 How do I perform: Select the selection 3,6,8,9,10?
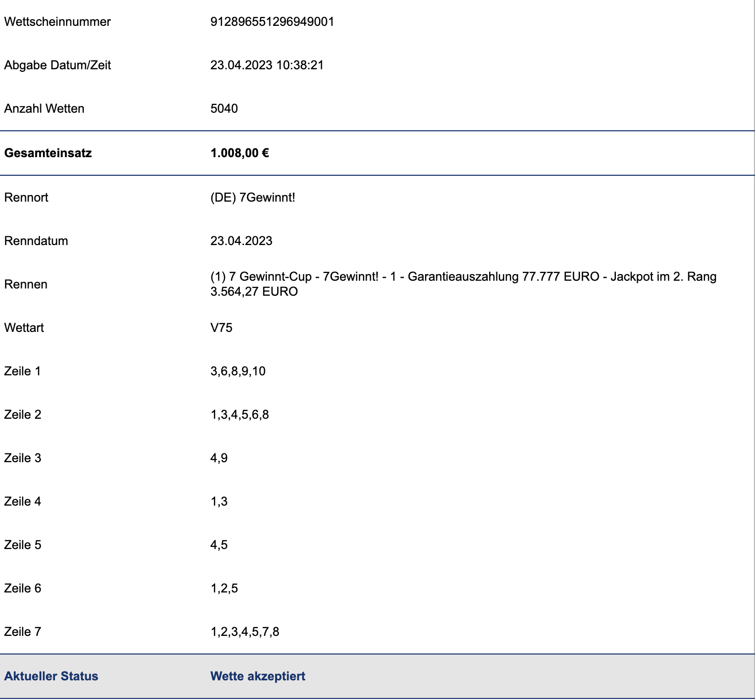[x=238, y=371]
